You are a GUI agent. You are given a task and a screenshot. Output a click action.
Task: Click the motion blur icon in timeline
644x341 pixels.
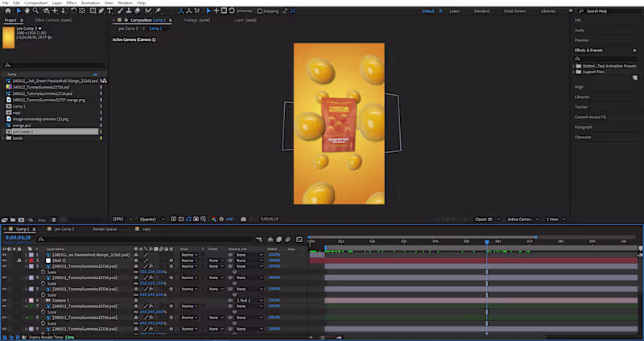[x=288, y=239]
